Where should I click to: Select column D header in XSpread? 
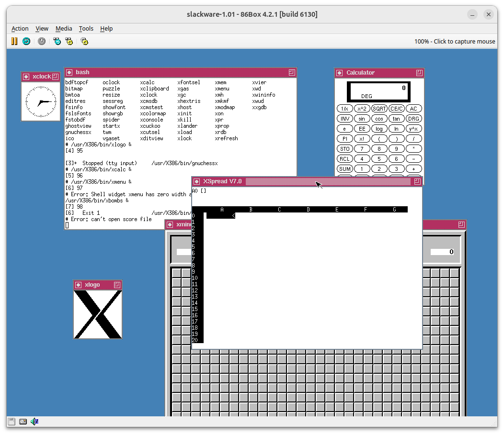tap(308, 209)
